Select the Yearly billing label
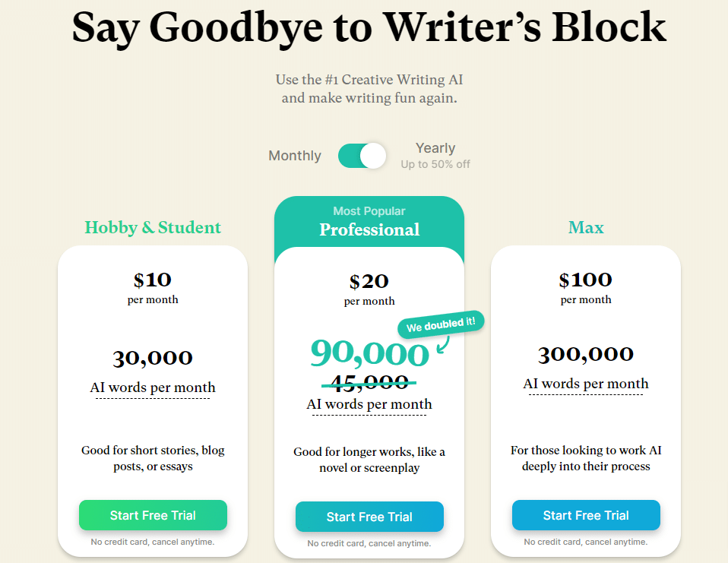This screenshot has height=563, width=728. pos(435,148)
